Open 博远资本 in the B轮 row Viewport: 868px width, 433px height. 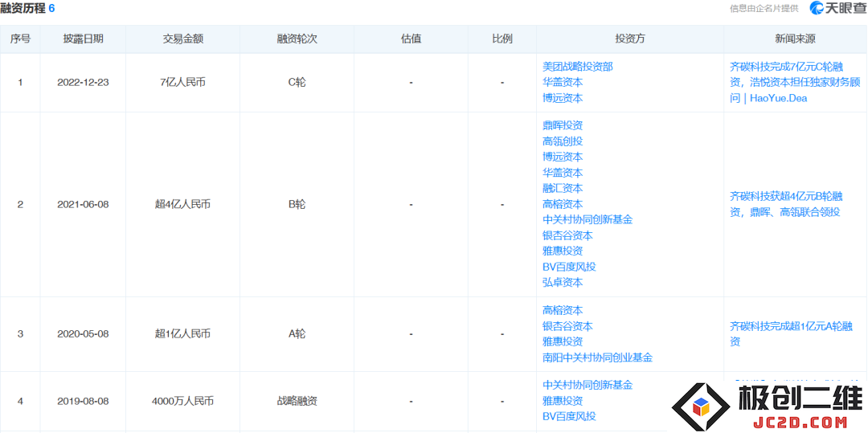(563, 157)
